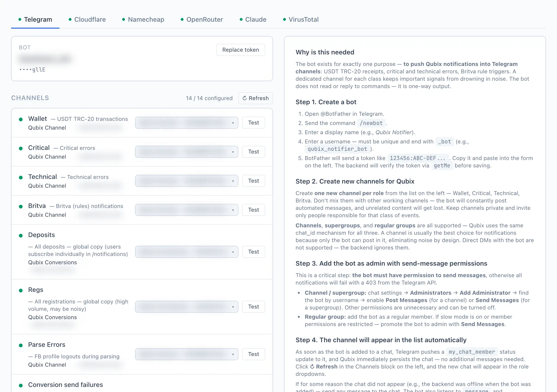Test the Critical channel
This screenshot has width=557, height=392.
coord(254,151)
